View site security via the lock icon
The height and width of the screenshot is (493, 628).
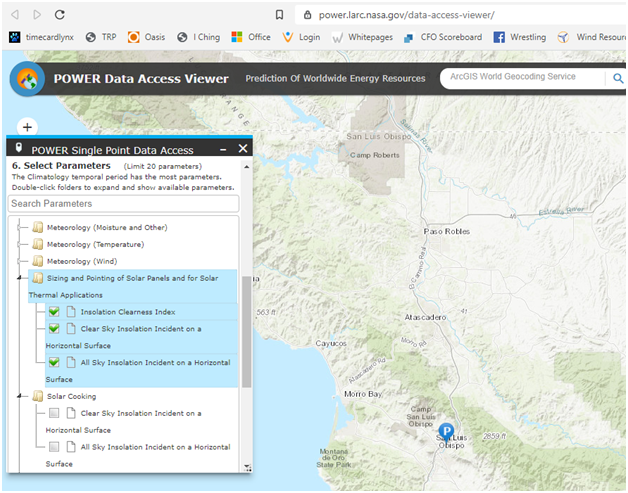click(x=307, y=15)
